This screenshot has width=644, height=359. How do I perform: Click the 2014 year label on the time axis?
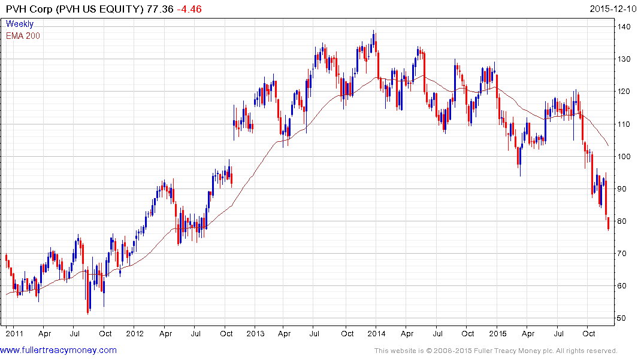click(376, 333)
